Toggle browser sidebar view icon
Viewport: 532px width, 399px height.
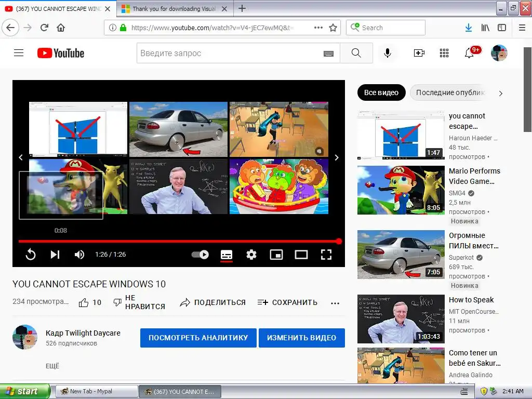(502, 28)
